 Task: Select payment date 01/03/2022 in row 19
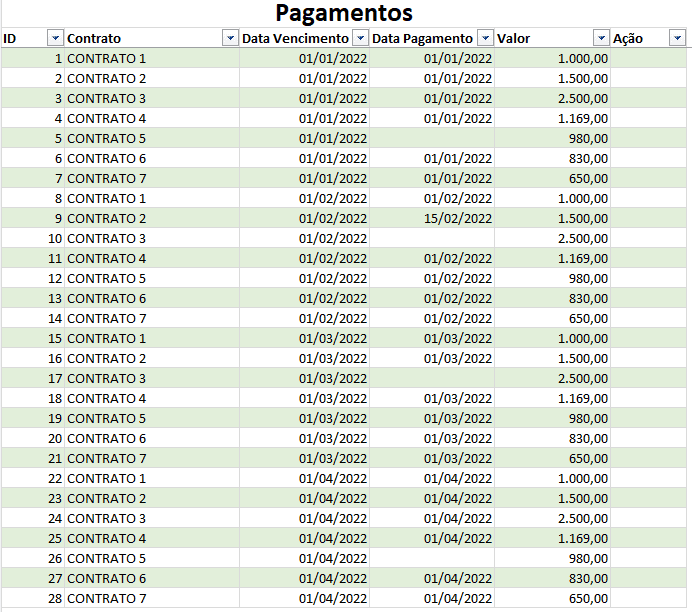point(432,418)
